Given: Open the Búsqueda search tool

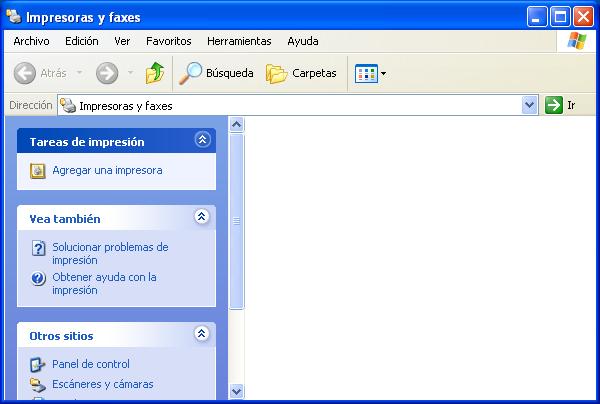Looking at the screenshot, I should point(216,73).
